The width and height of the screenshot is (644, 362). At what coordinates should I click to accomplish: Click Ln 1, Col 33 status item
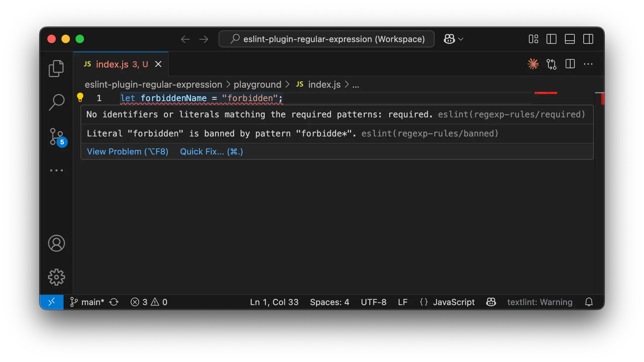(274, 302)
